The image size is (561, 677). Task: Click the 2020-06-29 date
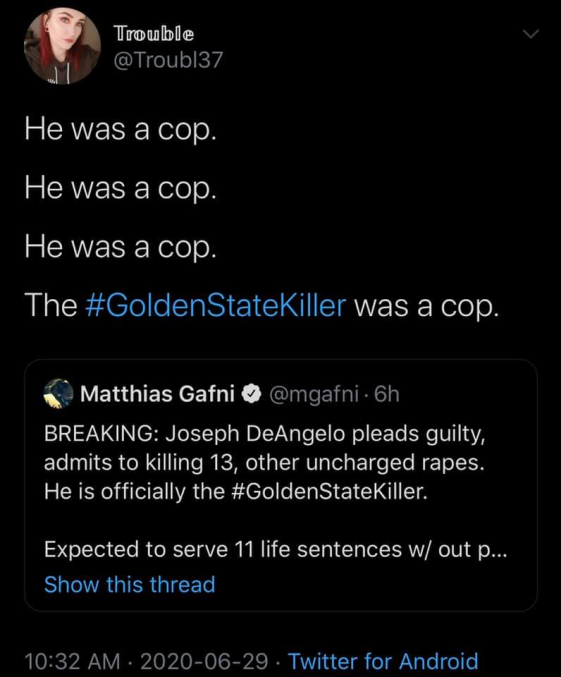204,661
